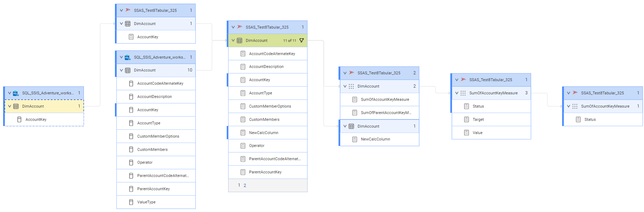Viewport: 644px width, 212px height.
Task: Click ParentAccountKey icon in DimAccount 11 of 11 list
Action: pyautogui.click(x=243, y=172)
